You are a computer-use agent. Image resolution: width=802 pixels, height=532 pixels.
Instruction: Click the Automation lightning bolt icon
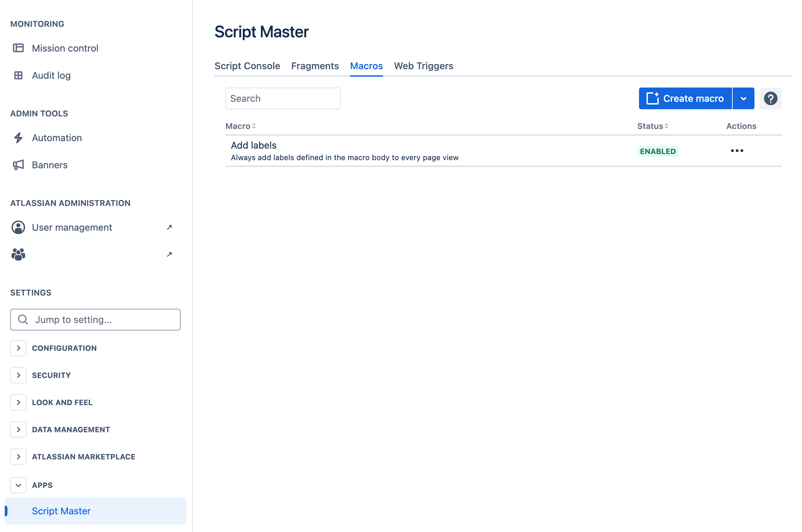click(18, 138)
